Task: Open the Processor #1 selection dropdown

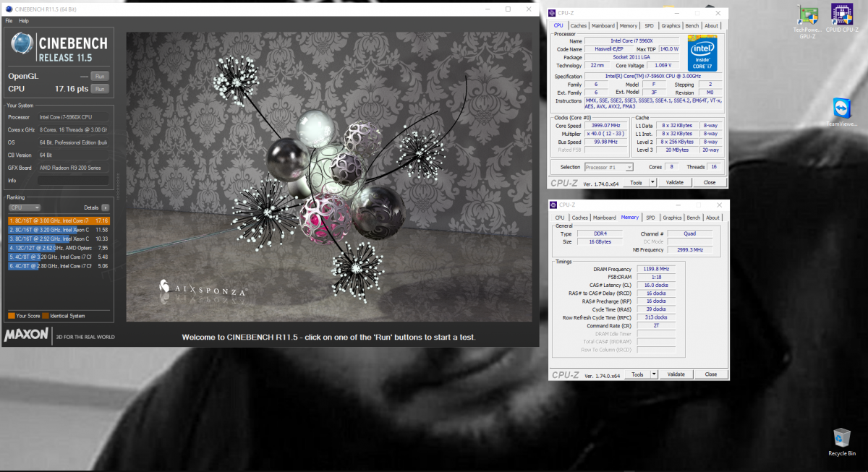Action: [608, 167]
